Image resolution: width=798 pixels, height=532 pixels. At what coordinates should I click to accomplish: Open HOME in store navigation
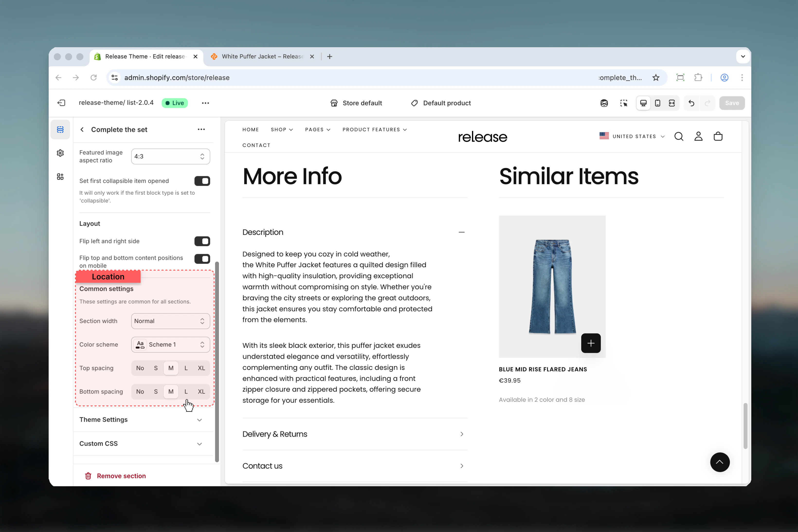tap(251, 130)
